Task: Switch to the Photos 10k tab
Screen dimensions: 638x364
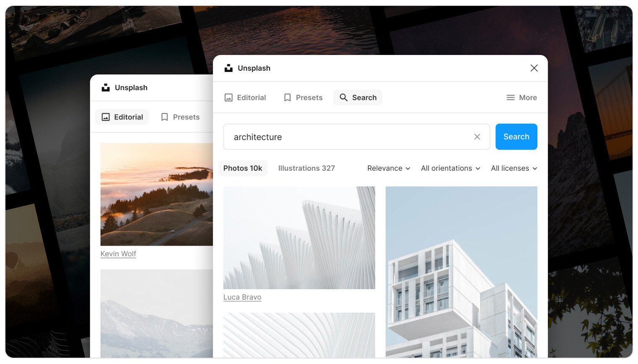Action: point(242,168)
